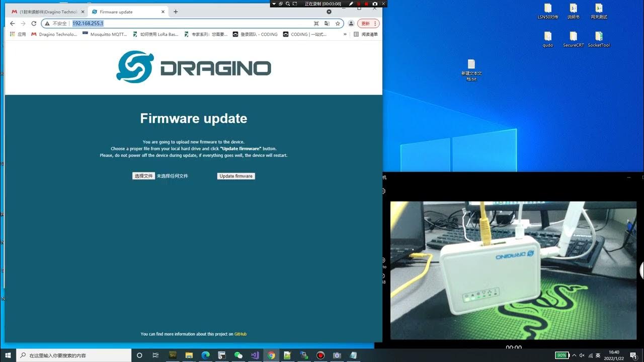The image size is (644, 362).
Task: Open the GitHub link
Action: click(x=240, y=334)
